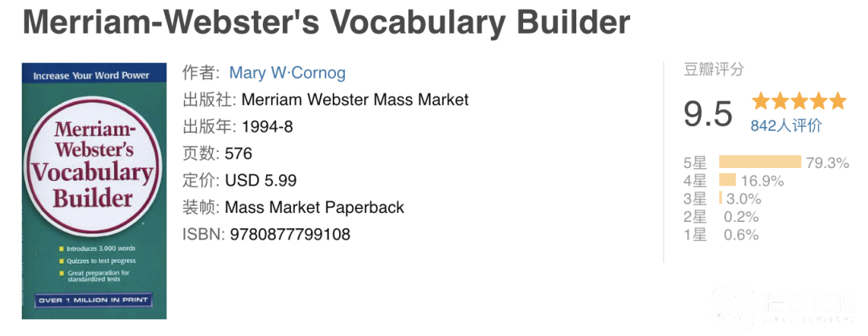Click the publication year 1994-8

point(268,127)
